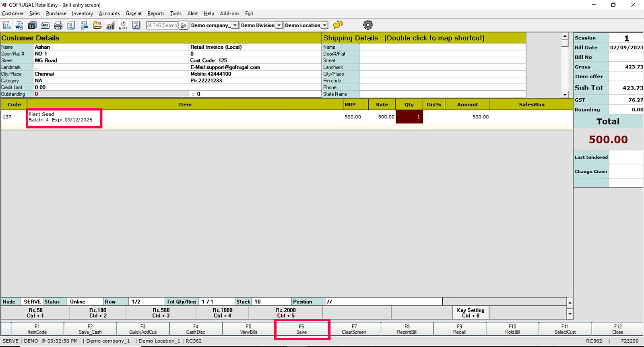
Task: Click the Rs.500 Ctrl+3 denomination button
Action: point(161,313)
